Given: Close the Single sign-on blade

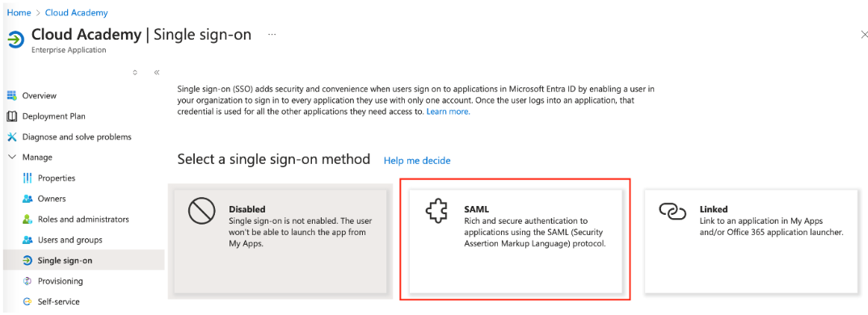Looking at the screenshot, I should click(864, 34).
